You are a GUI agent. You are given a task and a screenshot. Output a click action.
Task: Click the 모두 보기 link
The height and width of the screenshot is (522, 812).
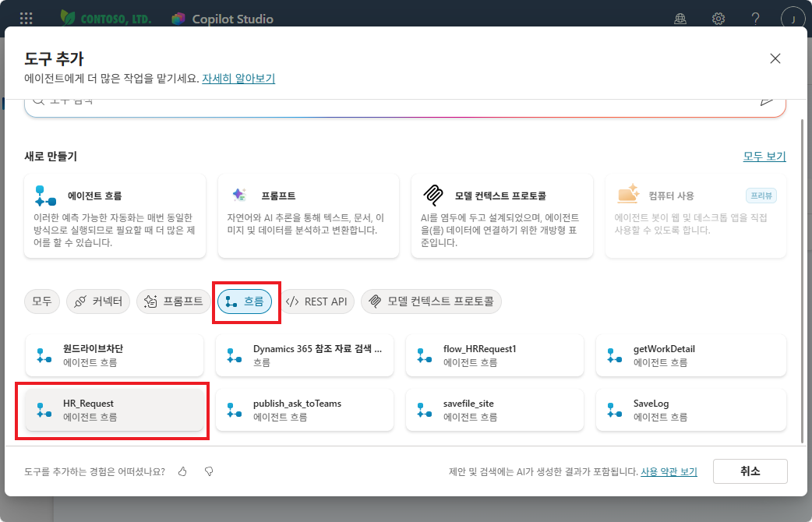point(764,156)
